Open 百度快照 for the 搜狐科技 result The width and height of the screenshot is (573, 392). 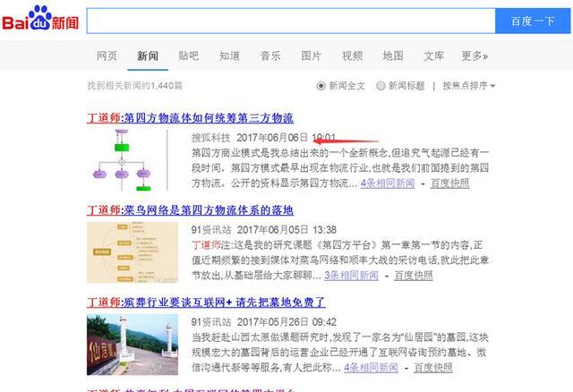[449, 183]
